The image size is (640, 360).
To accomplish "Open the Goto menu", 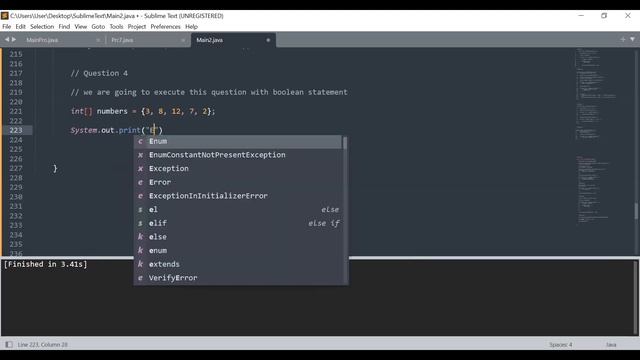I will (x=98, y=27).
